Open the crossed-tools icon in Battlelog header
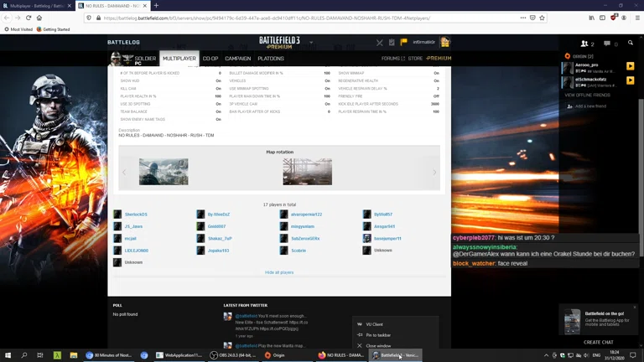This screenshot has width=644, height=362. point(380,42)
